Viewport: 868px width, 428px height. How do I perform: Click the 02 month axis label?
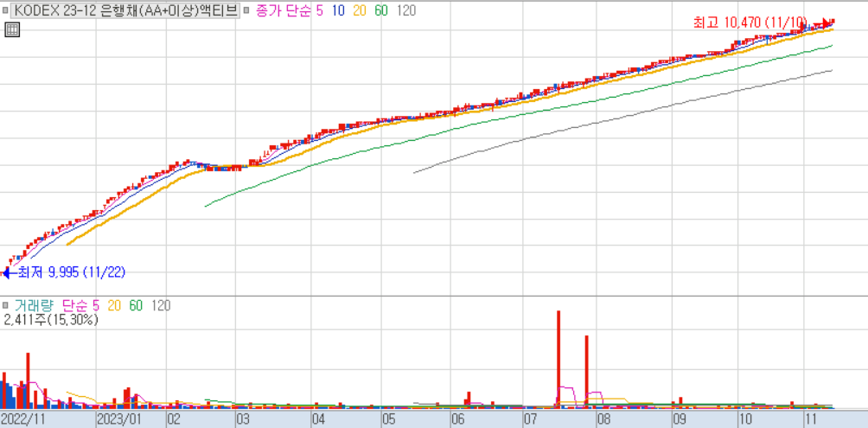175,419
